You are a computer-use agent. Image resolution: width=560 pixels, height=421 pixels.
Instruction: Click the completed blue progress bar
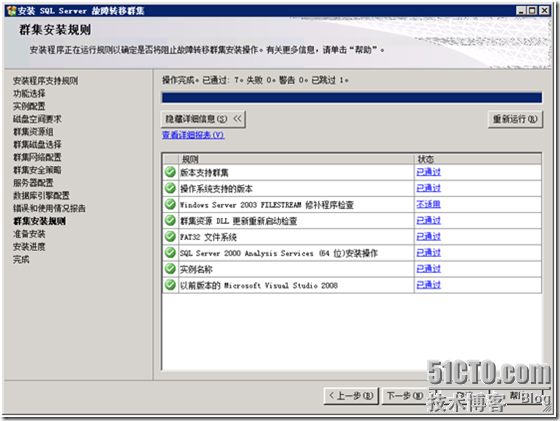tap(352, 98)
